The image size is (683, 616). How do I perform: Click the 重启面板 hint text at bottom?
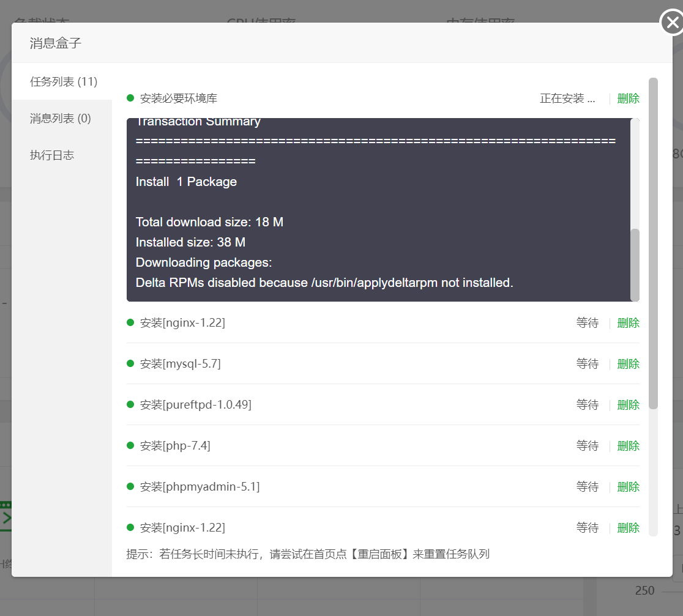[x=380, y=554]
